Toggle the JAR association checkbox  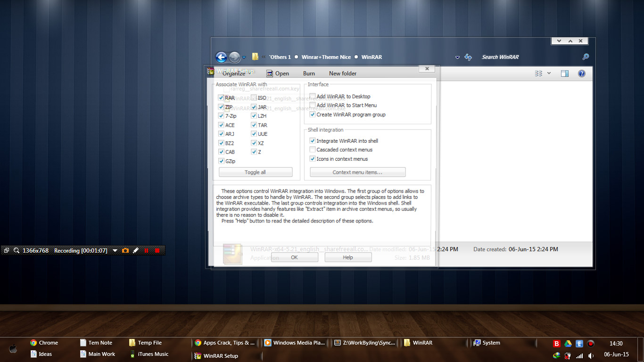point(254,107)
